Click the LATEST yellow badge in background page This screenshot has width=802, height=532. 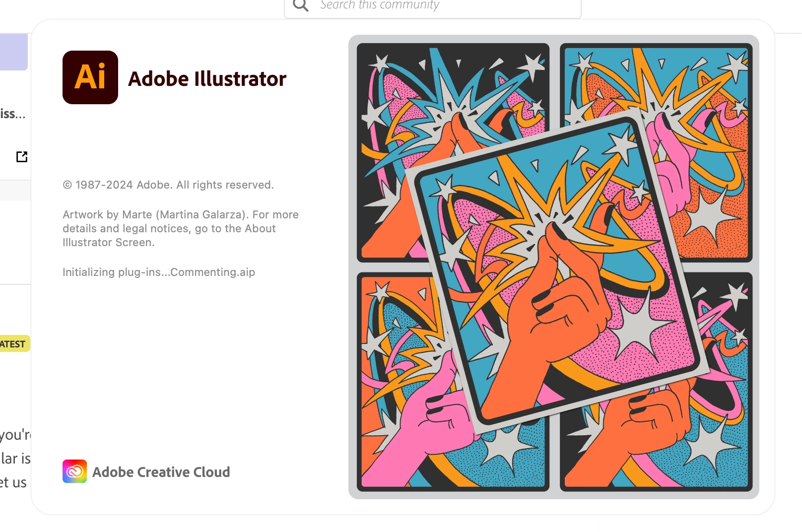[14, 344]
